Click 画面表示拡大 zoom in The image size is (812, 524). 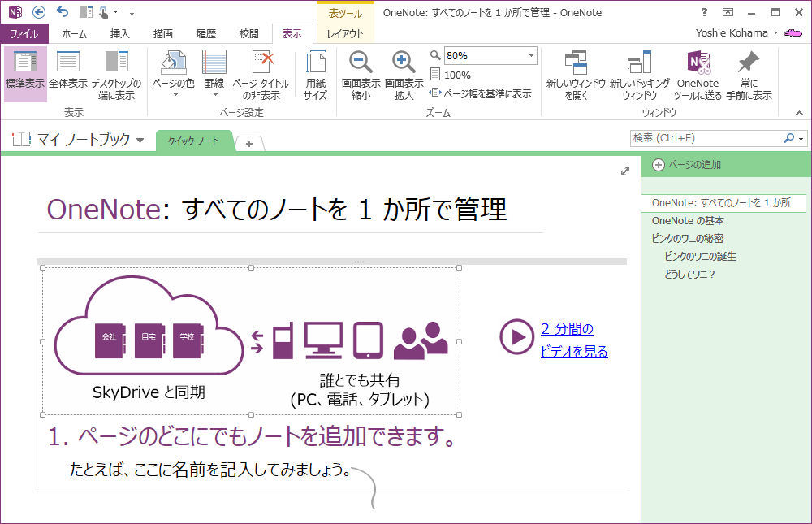click(x=404, y=74)
